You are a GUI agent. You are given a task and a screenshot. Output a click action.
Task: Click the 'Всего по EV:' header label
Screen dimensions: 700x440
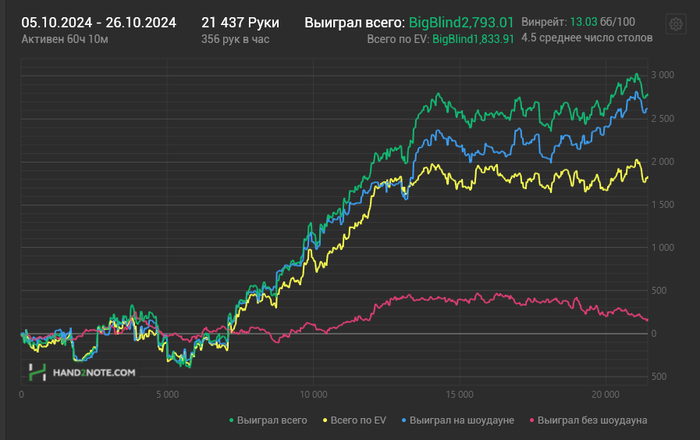(x=398, y=39)
